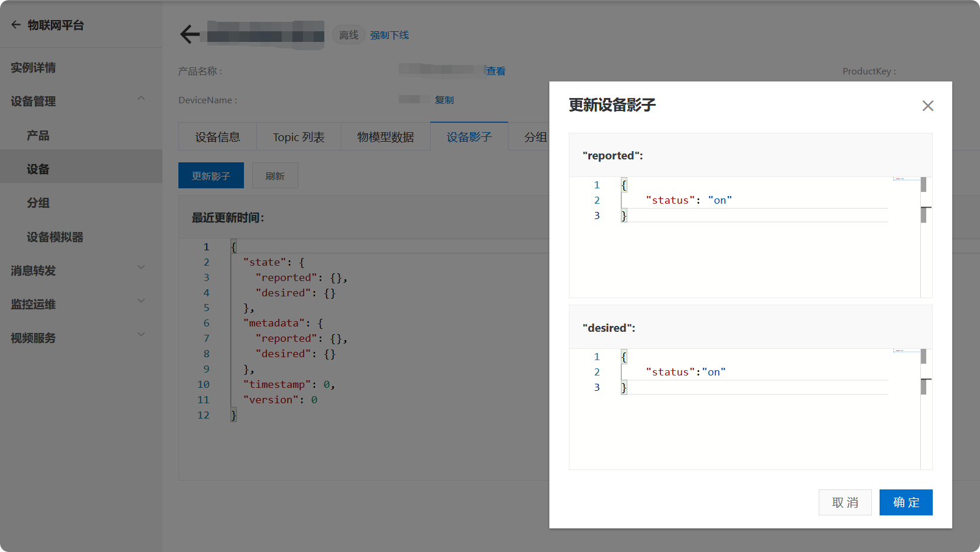Cancel the dialog with 取消 button
The image size is (980, 552).
tap(845, 502)
